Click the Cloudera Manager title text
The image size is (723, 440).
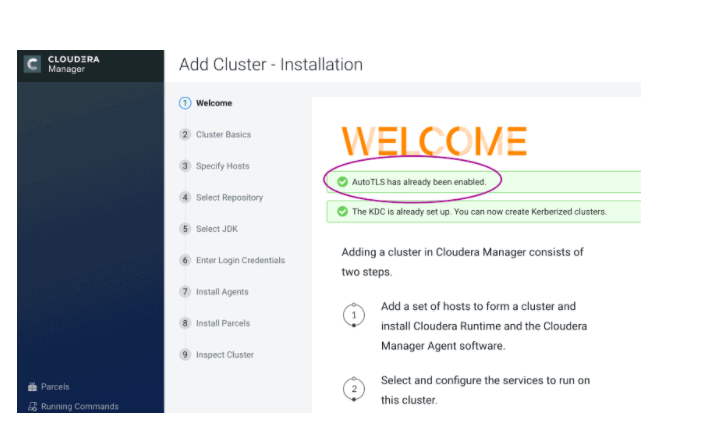click(73, 64)
